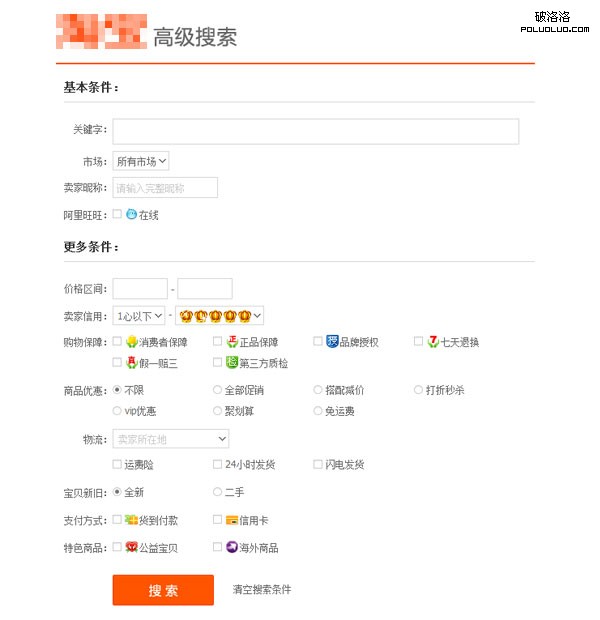Click the 正品保障 icon

pos(232,342)
